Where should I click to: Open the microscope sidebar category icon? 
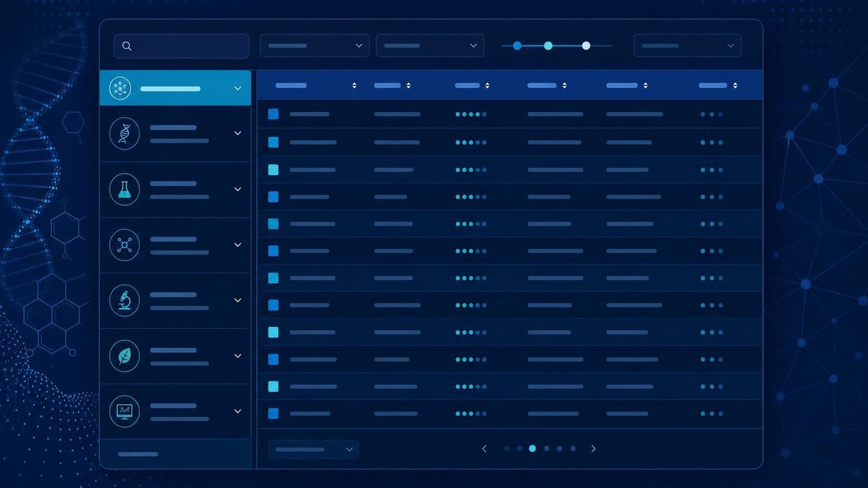124,300
